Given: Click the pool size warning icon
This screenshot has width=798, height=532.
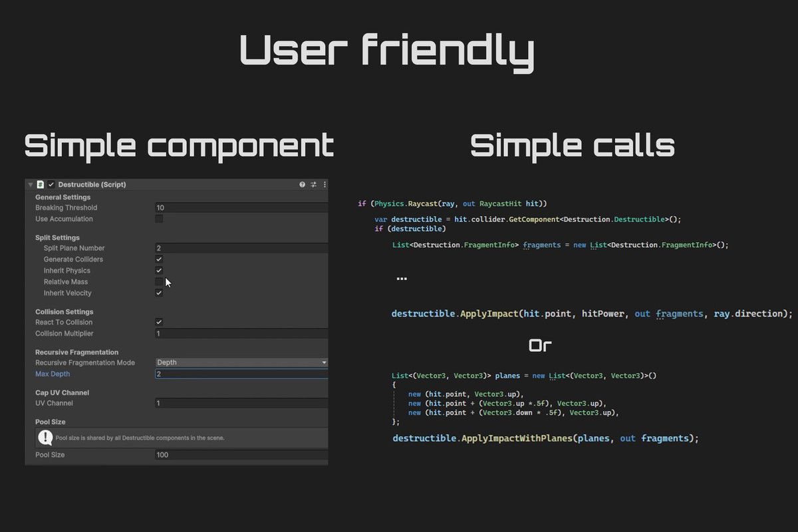Looking at the screenshot, I should (x=45, y=438).
